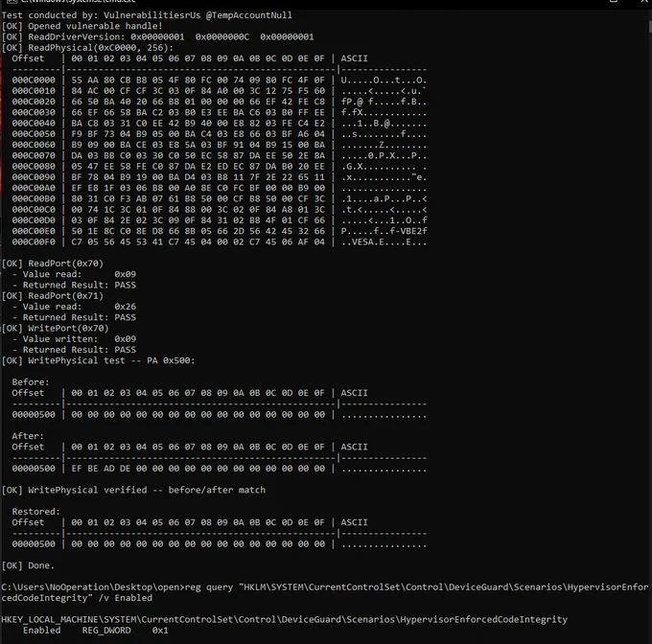Screen dimensions: 652x644
Task: Click the hex dump row 000C0090
Action: click(220, 177)
